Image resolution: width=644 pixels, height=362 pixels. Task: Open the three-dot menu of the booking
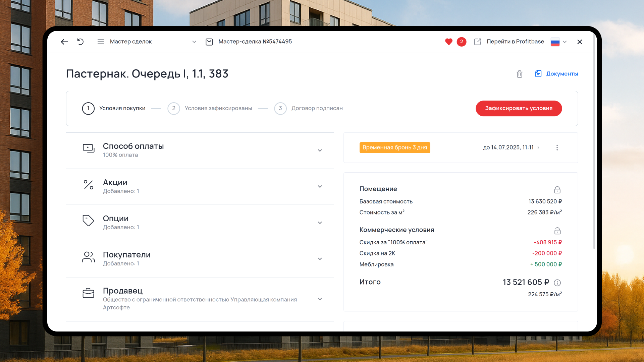(557, 147)
